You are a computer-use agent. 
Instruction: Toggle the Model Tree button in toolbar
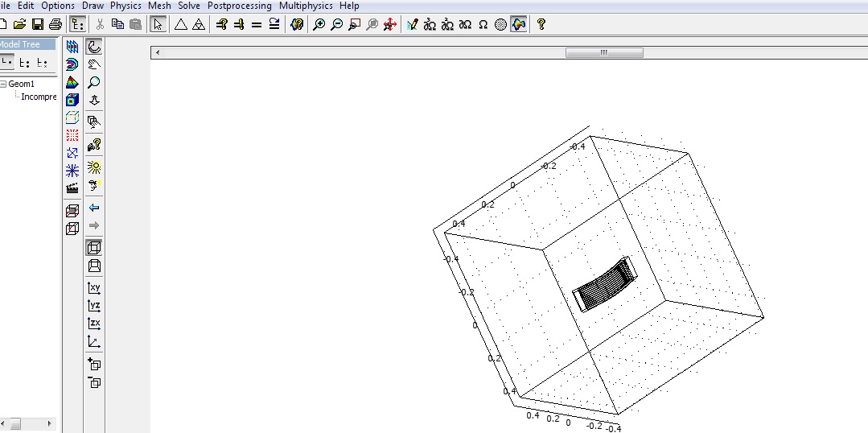(x=77, y=24)
